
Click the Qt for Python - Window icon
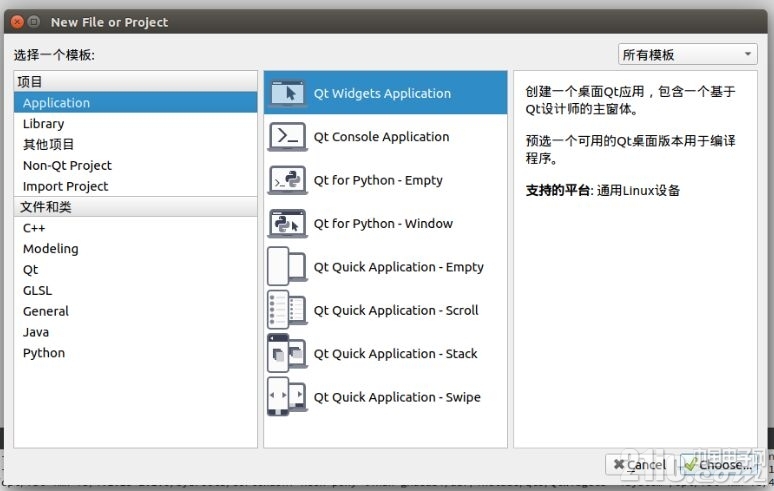click(x=287, y=223)
